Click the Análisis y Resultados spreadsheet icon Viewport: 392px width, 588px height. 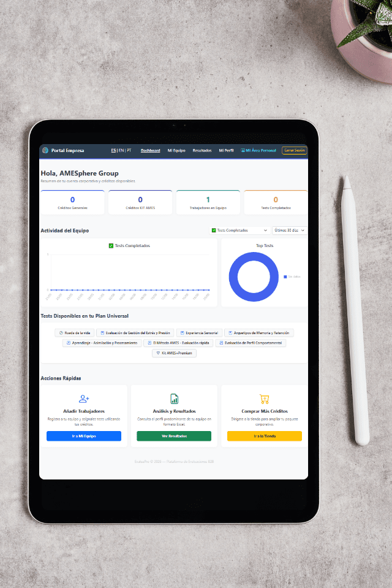pos(175,399)
